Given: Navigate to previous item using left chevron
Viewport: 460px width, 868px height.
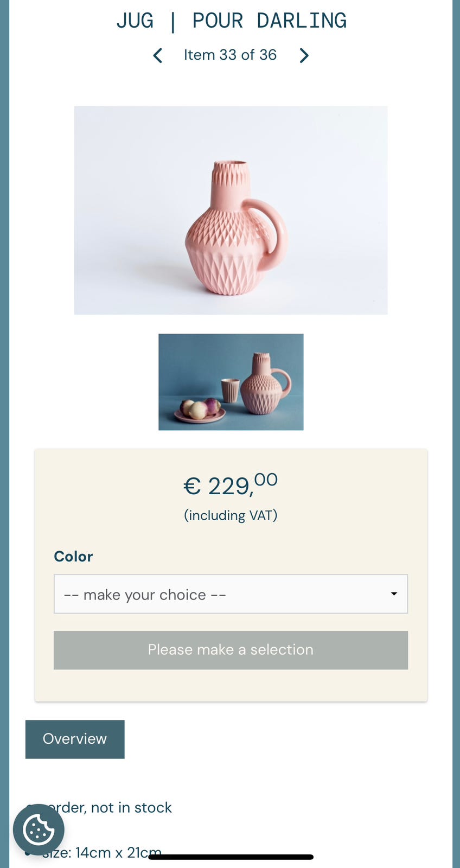Looking at the screenshot, I should [157, 55].
